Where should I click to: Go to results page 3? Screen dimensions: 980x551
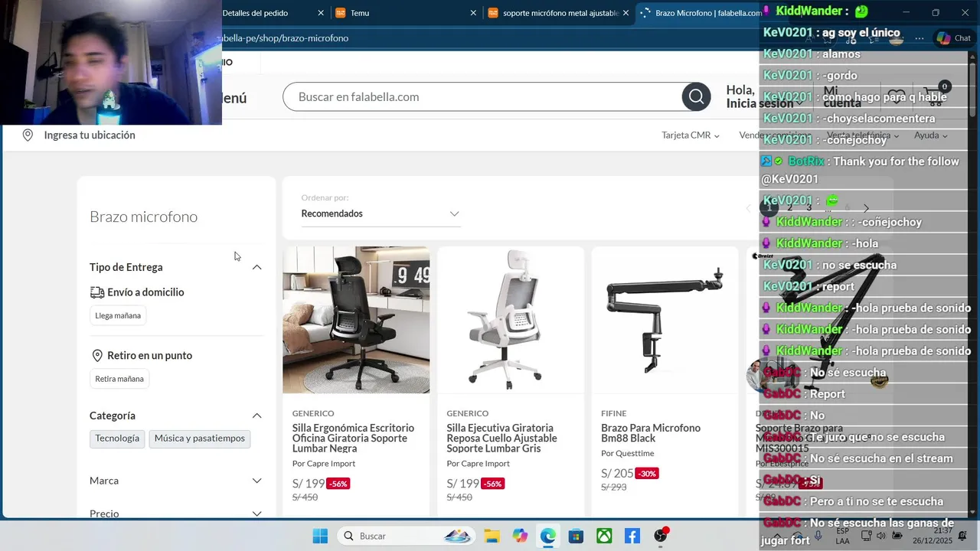click(x=808, y=208)
